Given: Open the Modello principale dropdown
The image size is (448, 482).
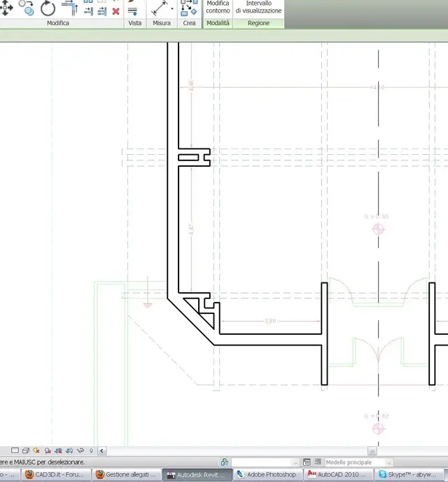Looking at the screenshot, I should tap(358, 462).
